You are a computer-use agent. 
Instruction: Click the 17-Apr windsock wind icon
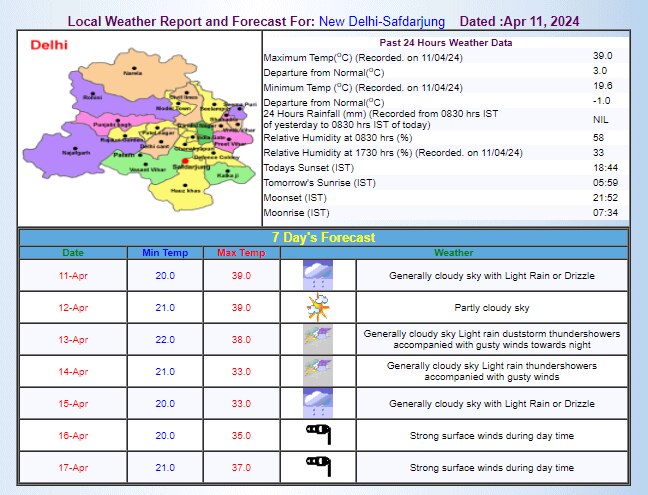click(x=317, y=467)
